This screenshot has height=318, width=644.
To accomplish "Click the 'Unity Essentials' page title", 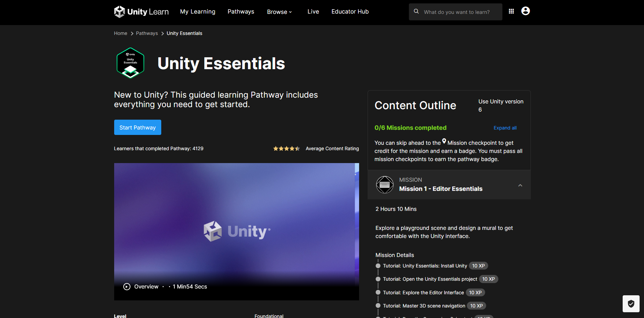I will [x=221, y=63].
